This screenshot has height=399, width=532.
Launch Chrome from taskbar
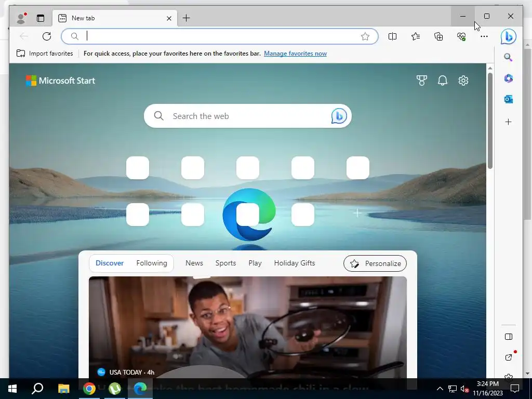click(89, 389)
